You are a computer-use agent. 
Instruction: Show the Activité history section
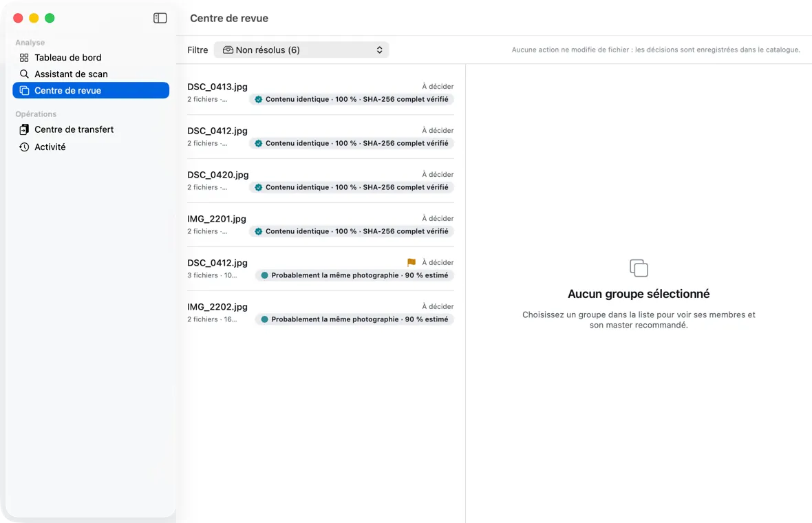[x=91, y=147]
